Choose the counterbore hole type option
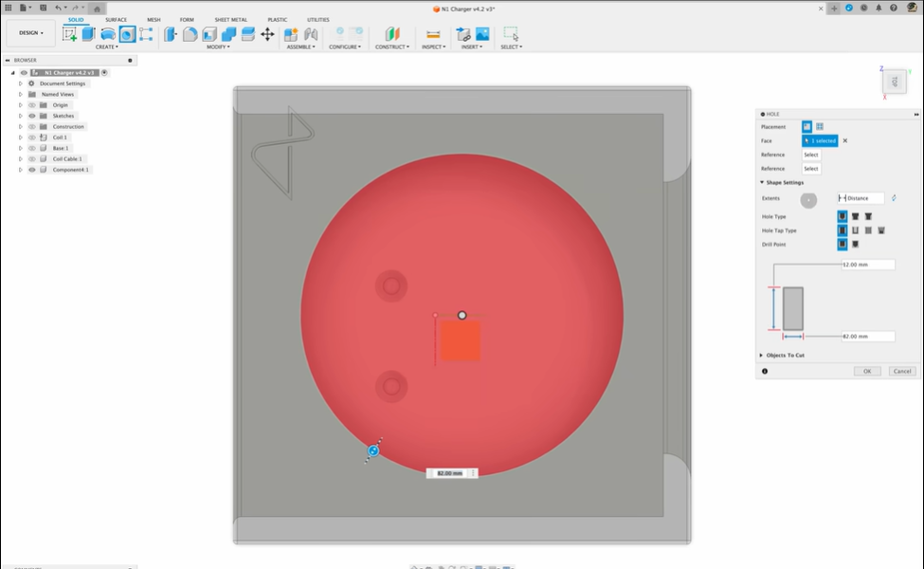This screenshot has height=569, width=924. coord(855,216)
